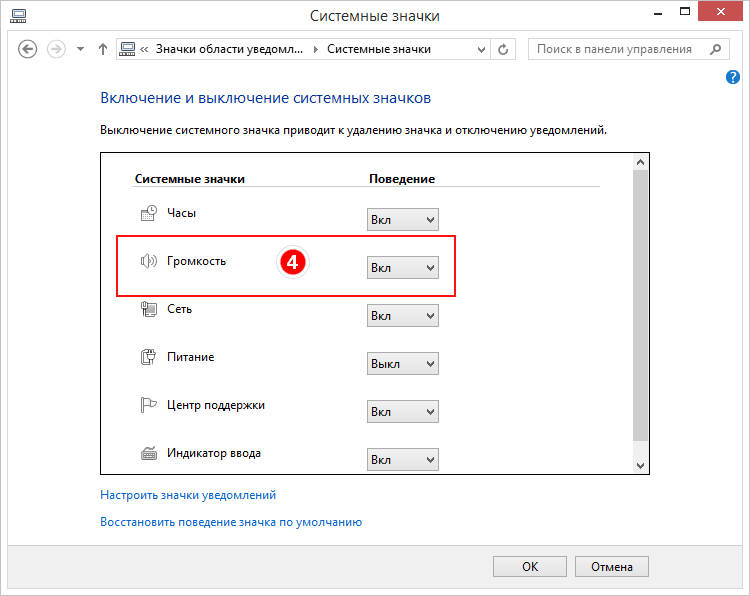Click the vertical scrollbar thumb
The image size is (750, 596).
pyautogui.click(x=640, y=305)
